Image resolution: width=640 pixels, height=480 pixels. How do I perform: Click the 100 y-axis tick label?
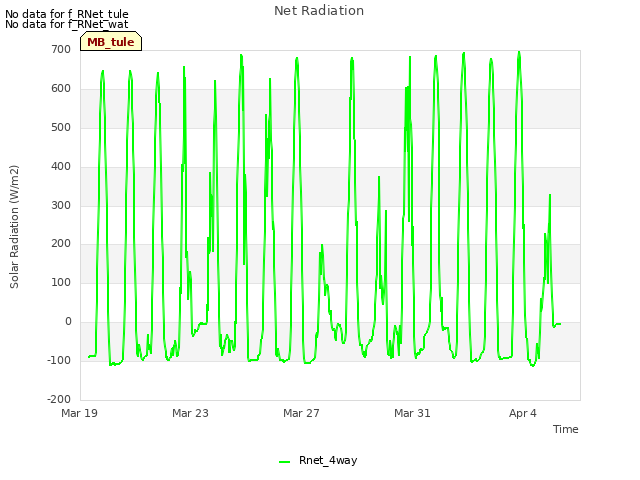coord(61,282)
